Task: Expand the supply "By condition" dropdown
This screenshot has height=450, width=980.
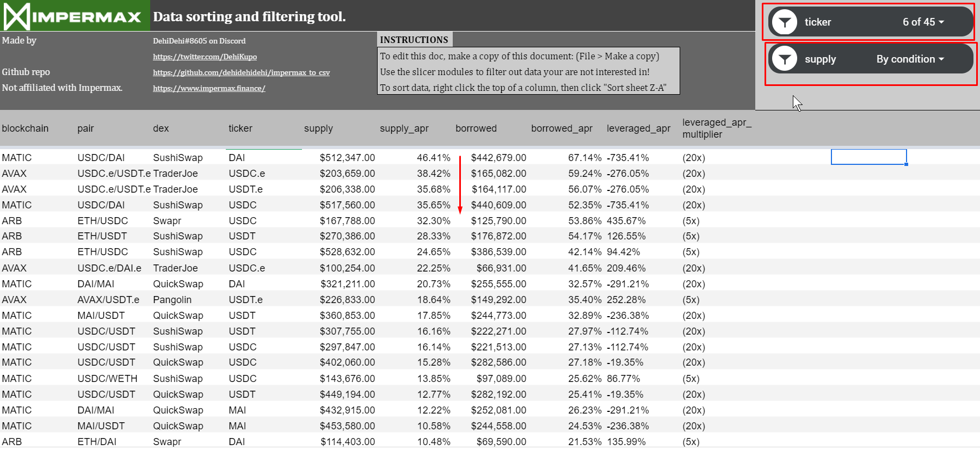Action: (x=910, y=59)
